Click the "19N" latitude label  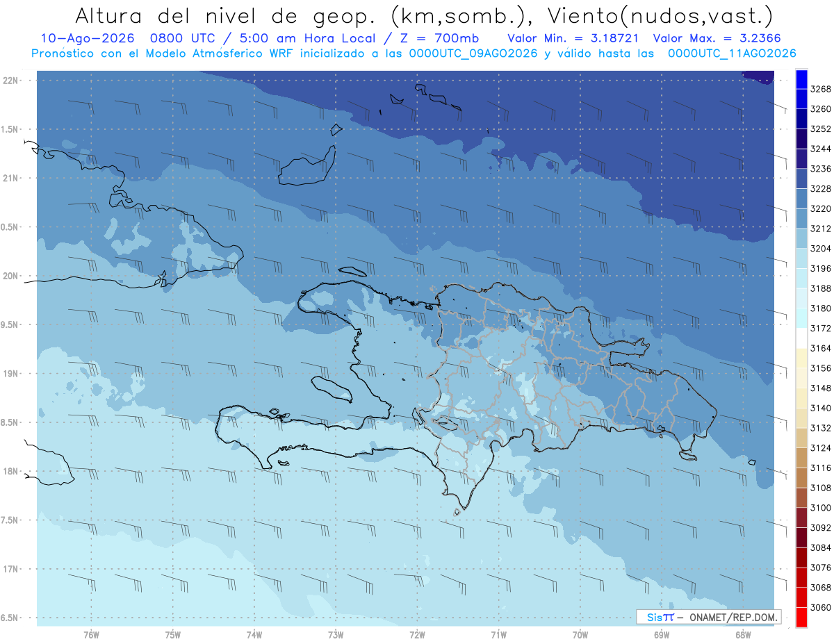coord(11,374)
